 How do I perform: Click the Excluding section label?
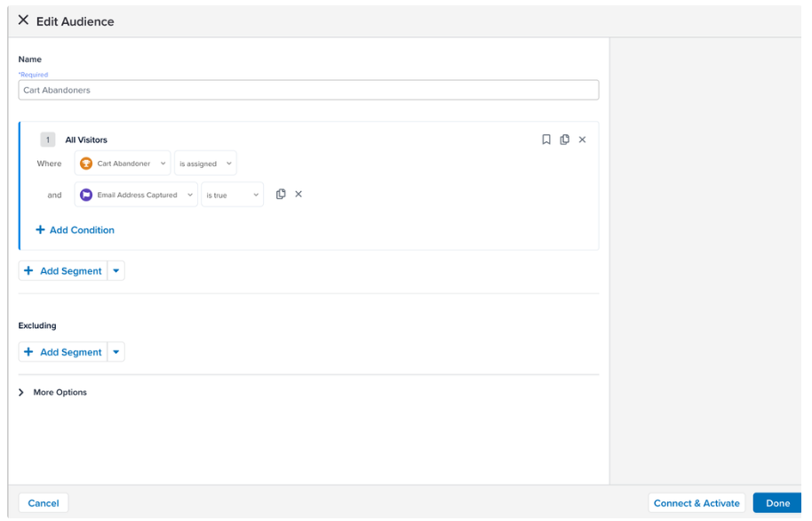tap(37, 325)
